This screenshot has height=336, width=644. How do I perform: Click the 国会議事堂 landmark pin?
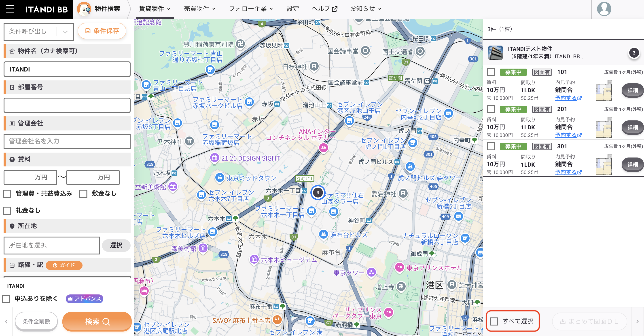pos(365,51)
